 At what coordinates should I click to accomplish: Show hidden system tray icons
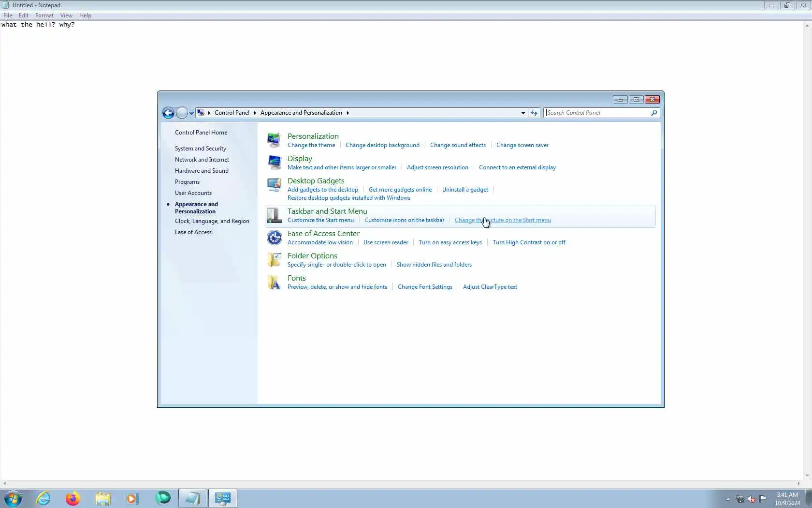click(728, 499)
